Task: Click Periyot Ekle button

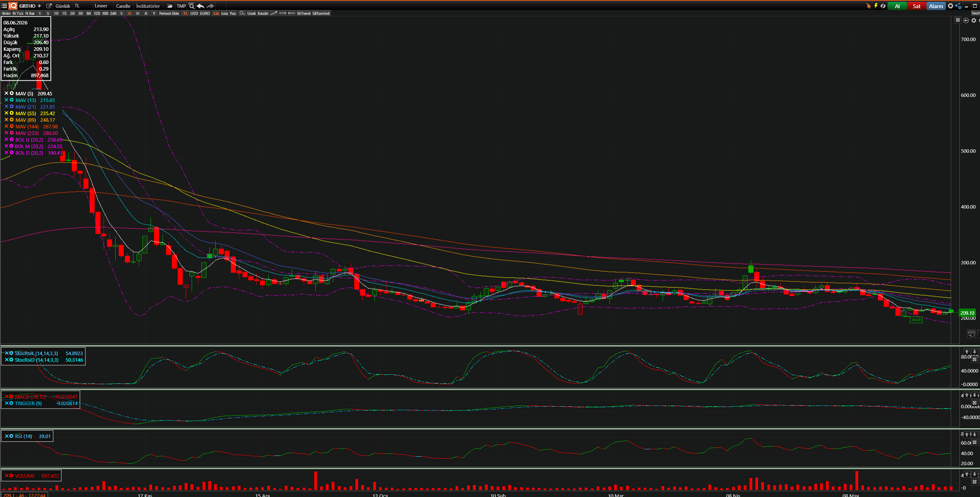Action: 169,13
